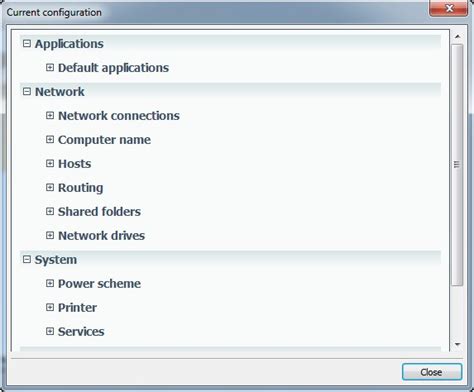Expand Default applications node
The width and height of the screenshot is (474, 392).
50,67
